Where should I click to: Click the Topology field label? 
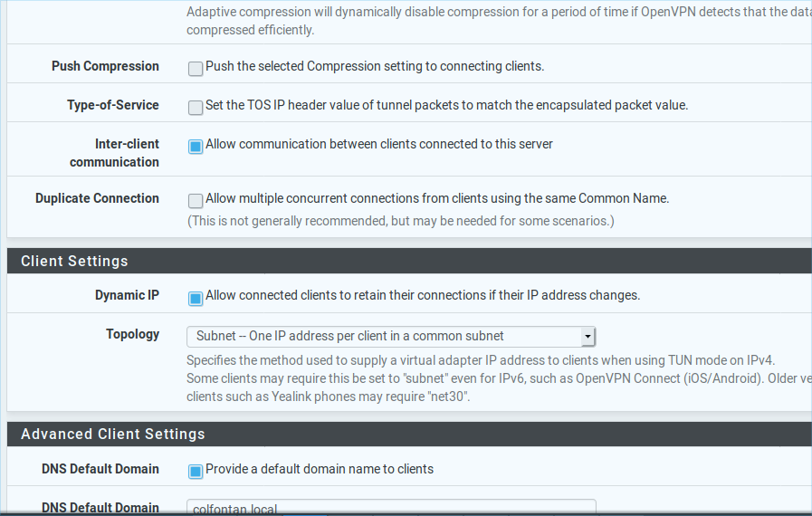[132, 334]
